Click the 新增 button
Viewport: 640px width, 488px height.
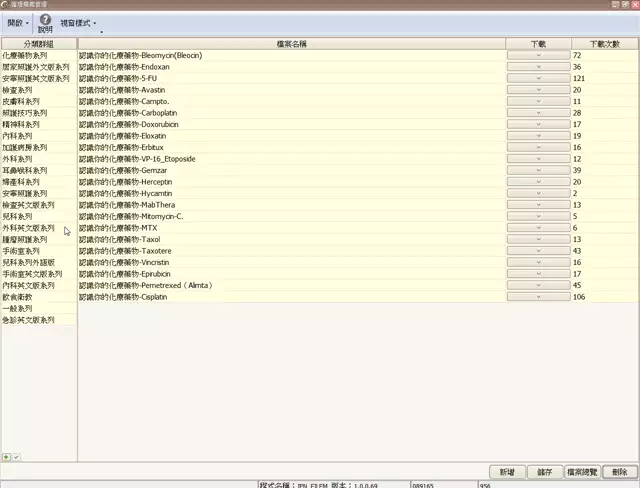(x=507, y=472)
